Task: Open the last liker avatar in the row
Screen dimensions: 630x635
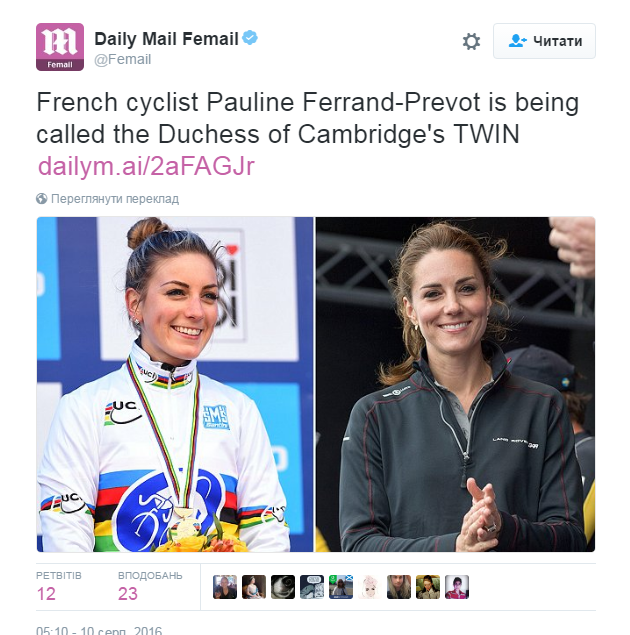Action: [457, 587]
